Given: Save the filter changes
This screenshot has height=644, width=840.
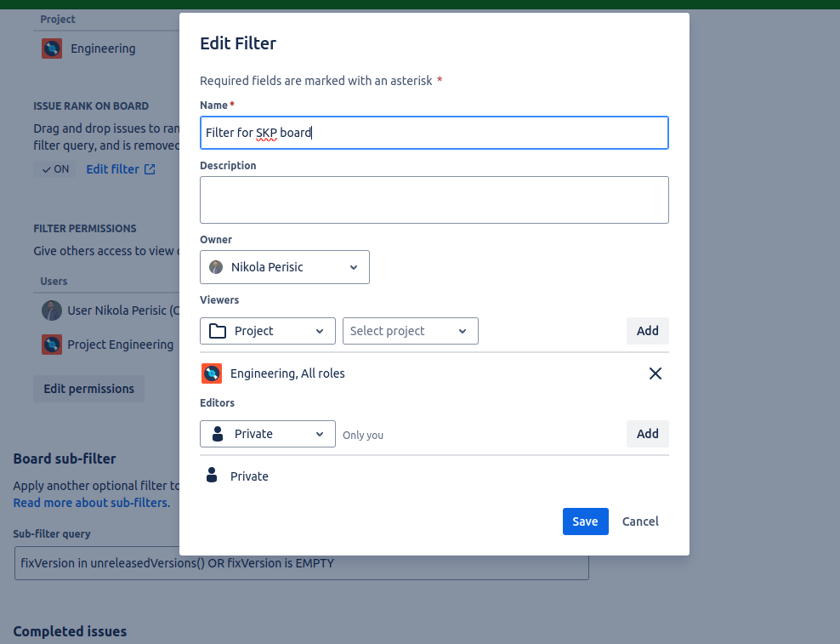Looking at the screenshot, I should (586, 521).
